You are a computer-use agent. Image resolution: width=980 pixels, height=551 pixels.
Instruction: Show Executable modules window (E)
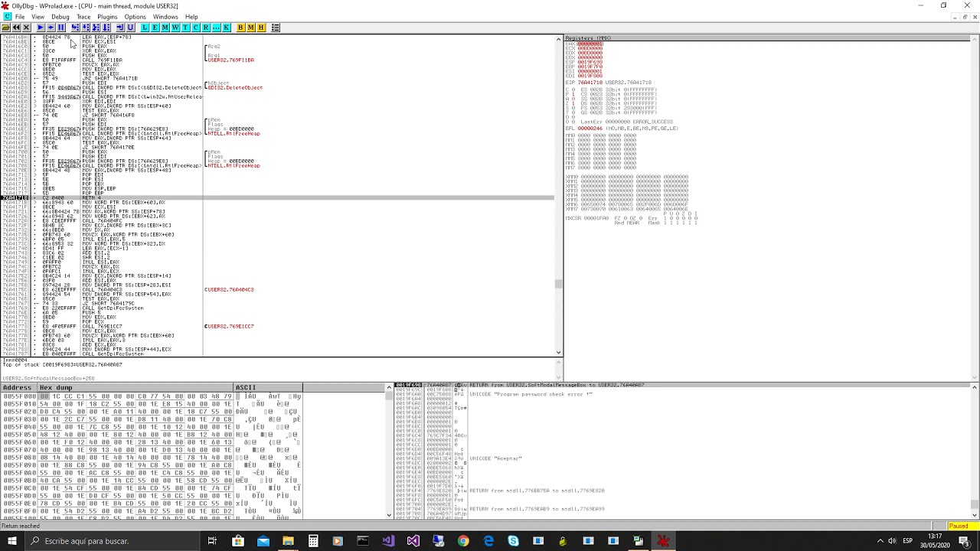pos(155,28)
